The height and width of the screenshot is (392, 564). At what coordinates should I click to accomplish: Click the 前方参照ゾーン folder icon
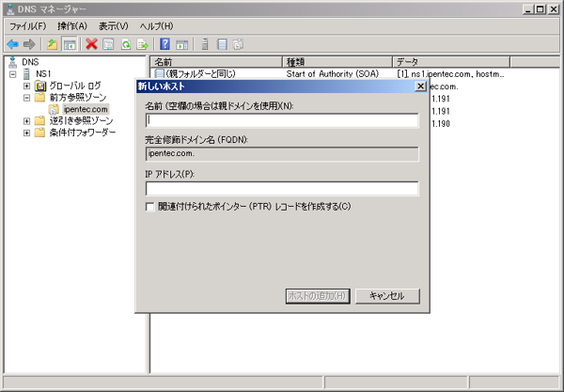pyautogui.click(x=39, y=98)
